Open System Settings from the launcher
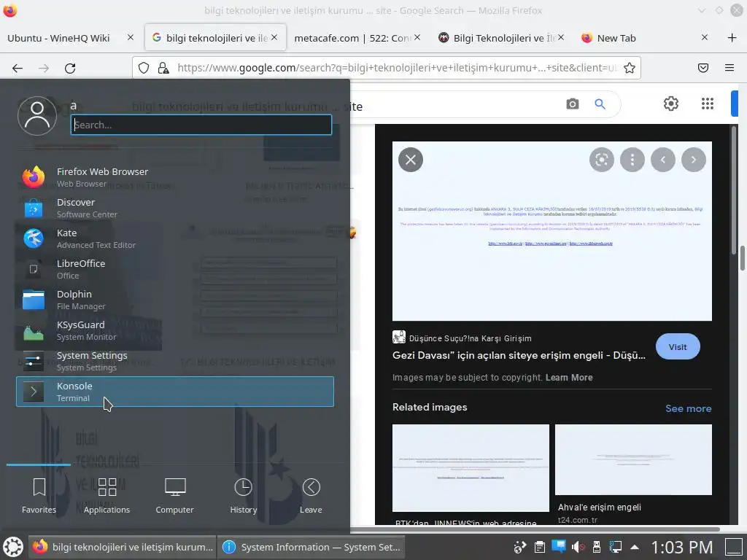This screenshot has height=560, width=747. (x=175, y=361)
